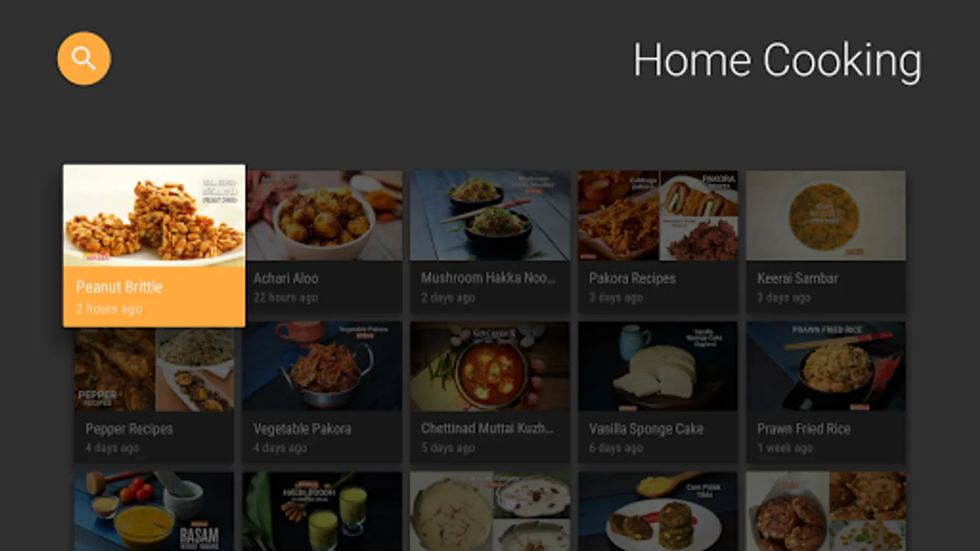Select the Mushroom Hakka Noodles card
The width and height of the screenshot is (980, 551).
tap(490, 242)
